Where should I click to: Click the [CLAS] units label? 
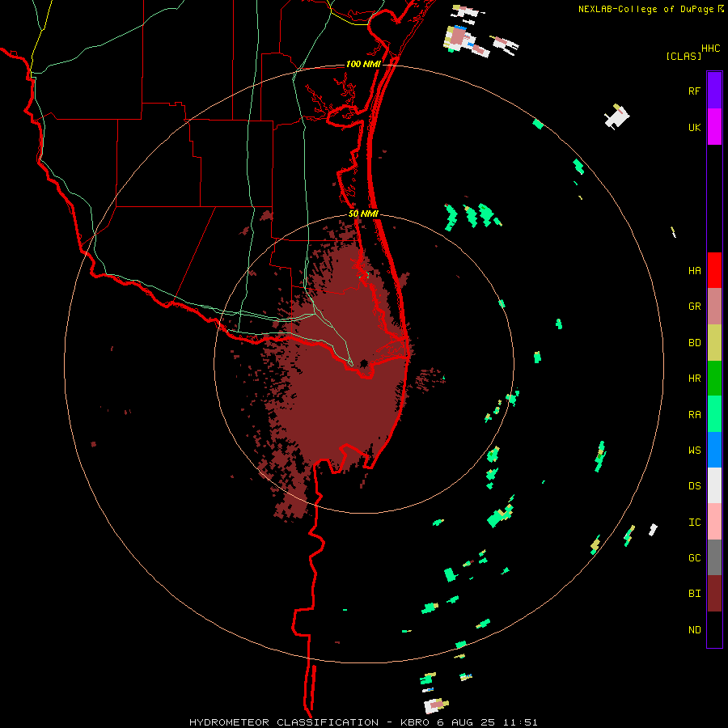[x=684, y=56]
